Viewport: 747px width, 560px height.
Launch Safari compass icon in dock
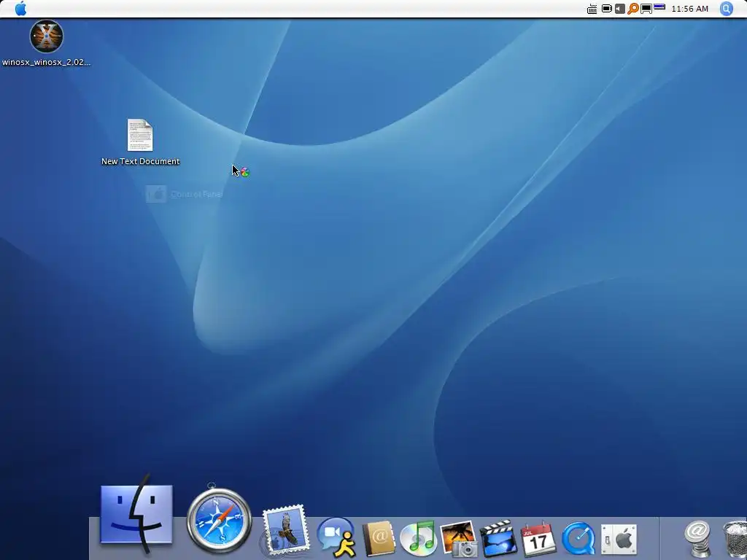pyautogui.click(x=219, y=521)
